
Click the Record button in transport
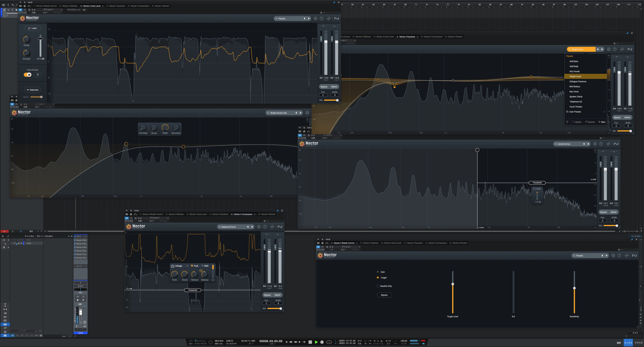pyautogui.click(x=322, y=342)
